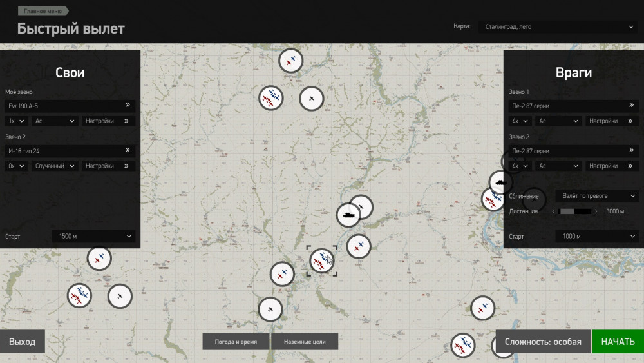Open the Наземные цели settings

point(305,342)
